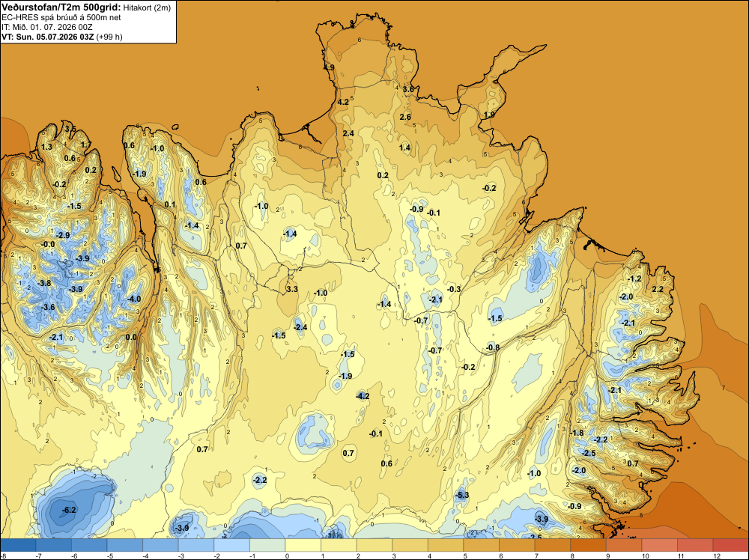
Task: Click the -0.3 temperature reading
Action: click(x=454, y=289)
